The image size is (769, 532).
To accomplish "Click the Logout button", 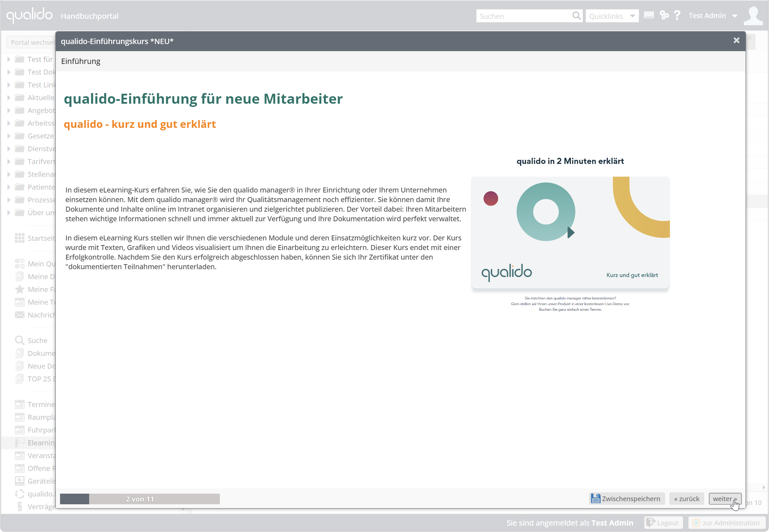I will click(663, 522).
